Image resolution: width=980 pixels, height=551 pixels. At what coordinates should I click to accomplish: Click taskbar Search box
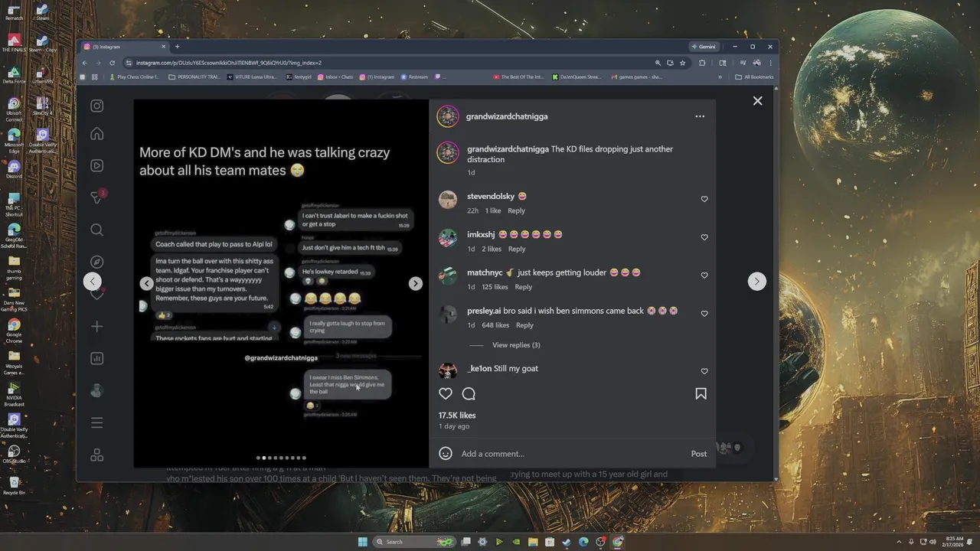pyautogui.click(x=414, y=542)
